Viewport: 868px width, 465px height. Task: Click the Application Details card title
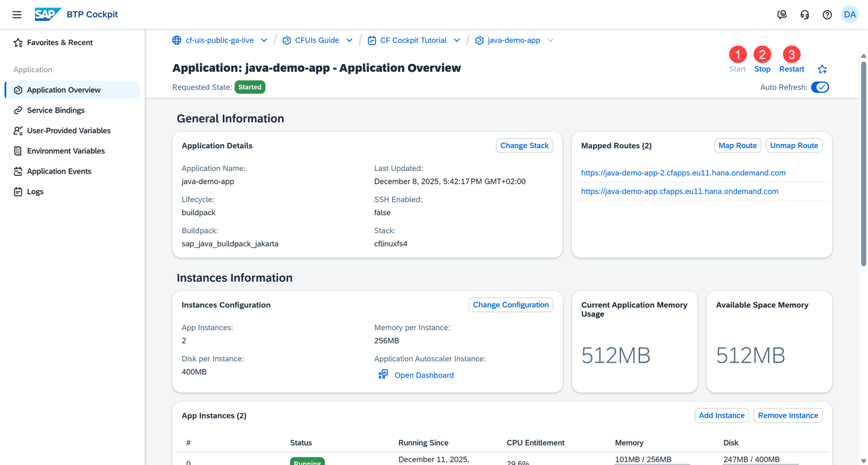[217, 146]
